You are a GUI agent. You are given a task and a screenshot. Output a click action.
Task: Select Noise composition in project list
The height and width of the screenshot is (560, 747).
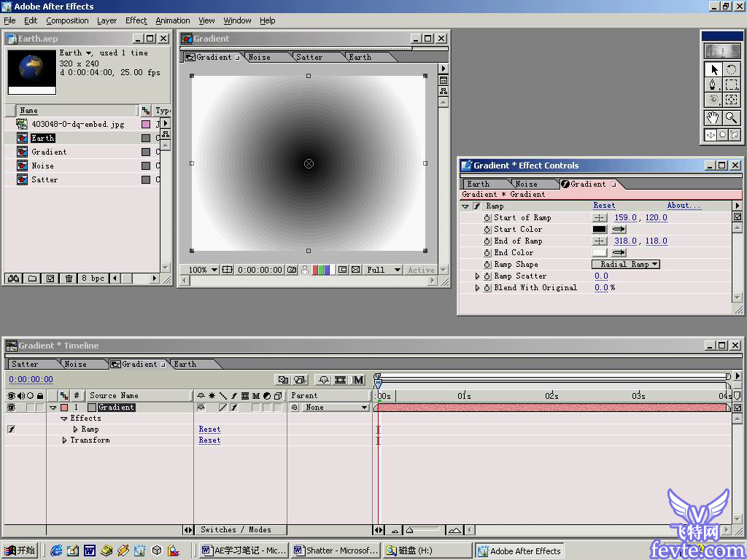pyautogui.click(x=42, y=166)
